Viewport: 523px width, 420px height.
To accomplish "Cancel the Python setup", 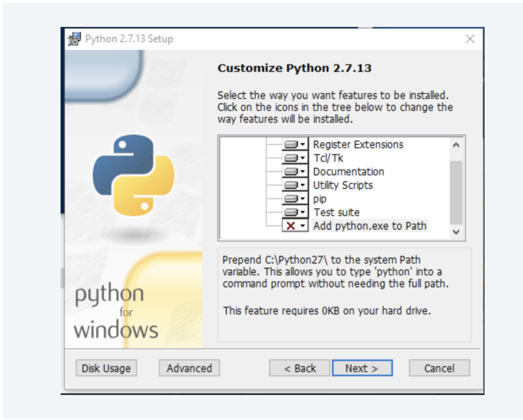I will pyautogui.click(x=439, y=368).
